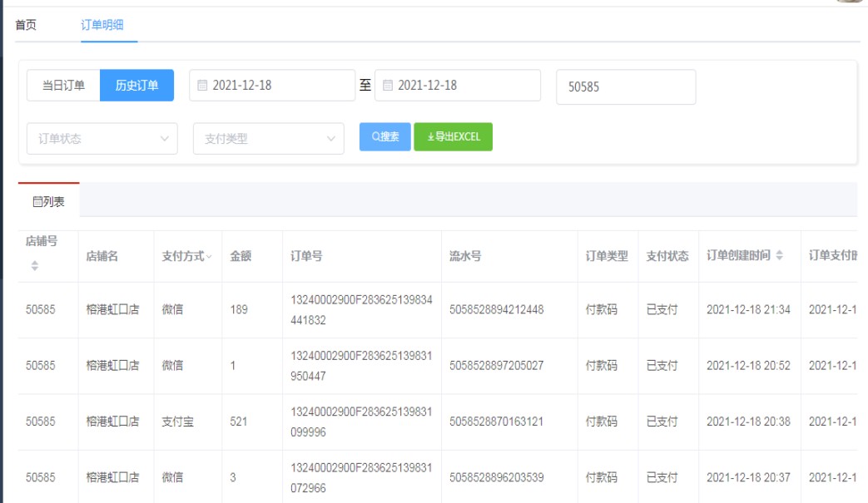Image resolution: width=868 pixels, height=503 pixels.
Task: Click serial number 5058528897205027 cell
Action: click(496, 366)
